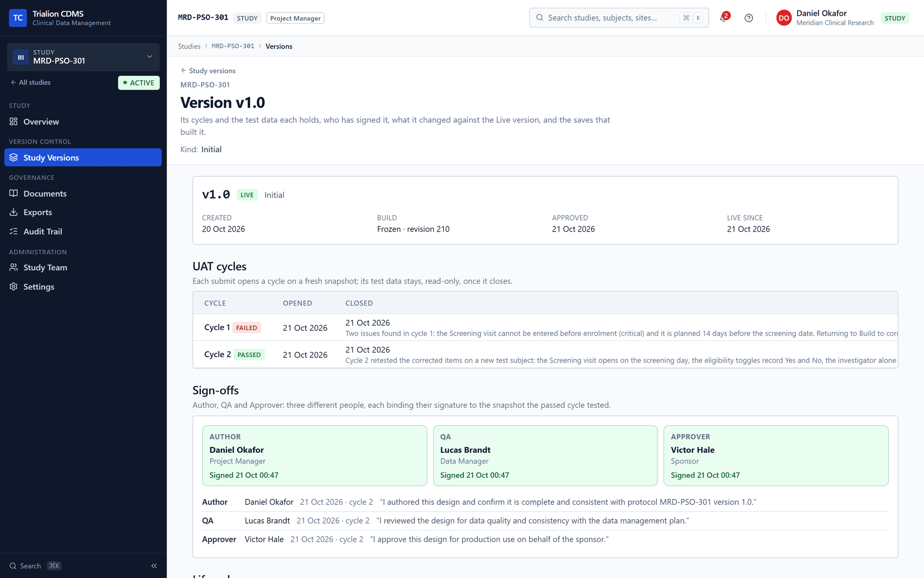Click the Exports download icon

pyautogui.click(x=13, y=212)
